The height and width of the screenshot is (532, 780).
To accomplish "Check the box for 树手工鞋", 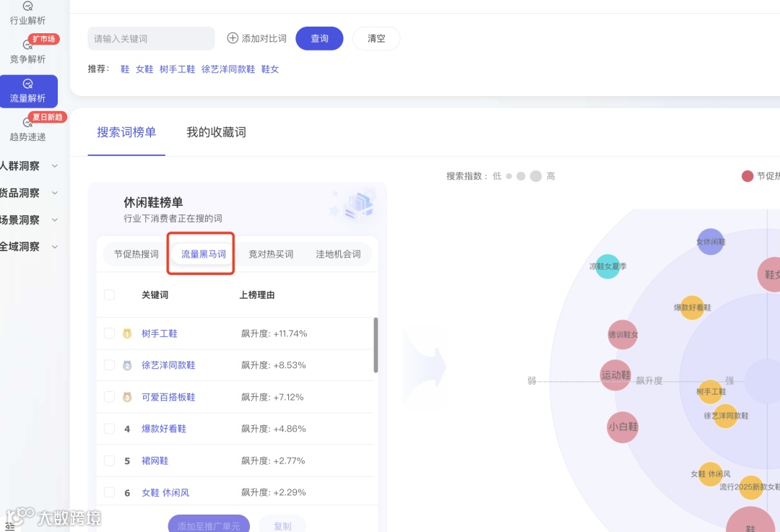I will [110, 333].
